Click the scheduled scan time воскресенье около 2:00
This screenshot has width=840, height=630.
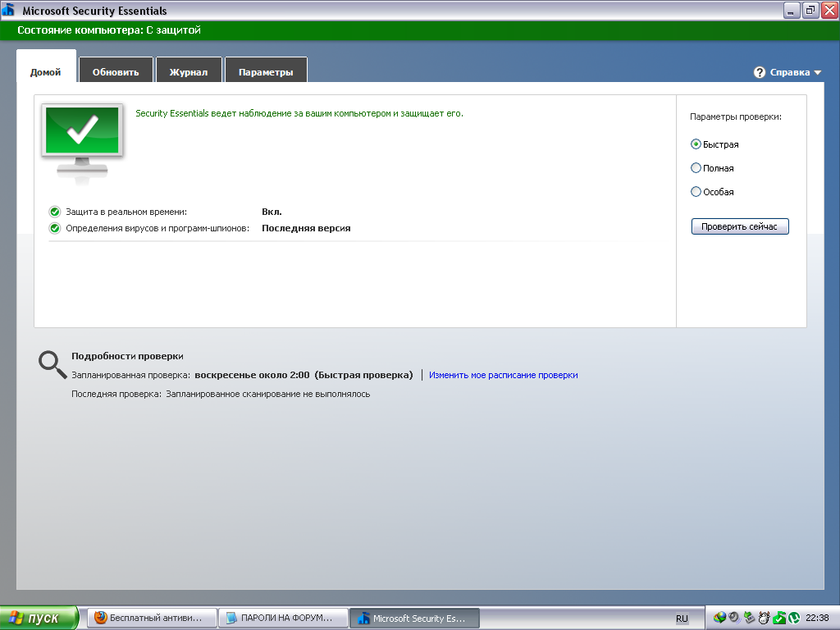(252, 375)
